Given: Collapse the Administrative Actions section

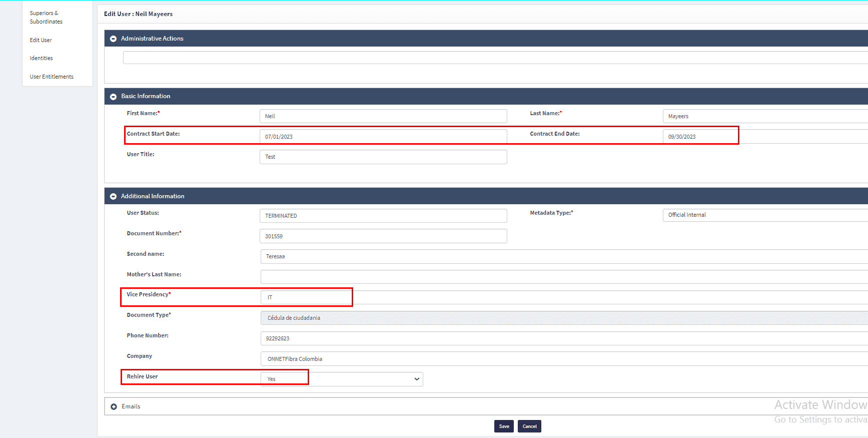Looking at the screenshot, I should pyautogui.click(x=114, y=39).
